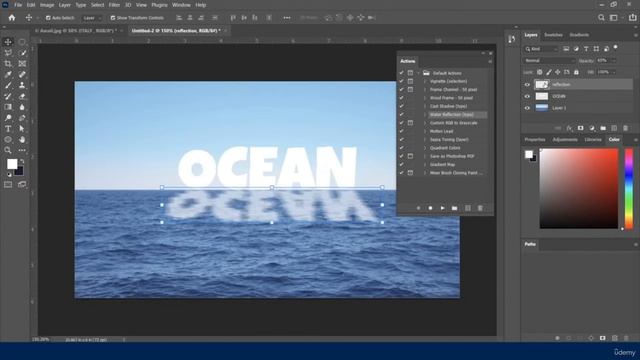Viewport: 640px width, 360px height.
Task: Go to the Home screen icon
Action: pyautogui.click(x=12, y=18)
